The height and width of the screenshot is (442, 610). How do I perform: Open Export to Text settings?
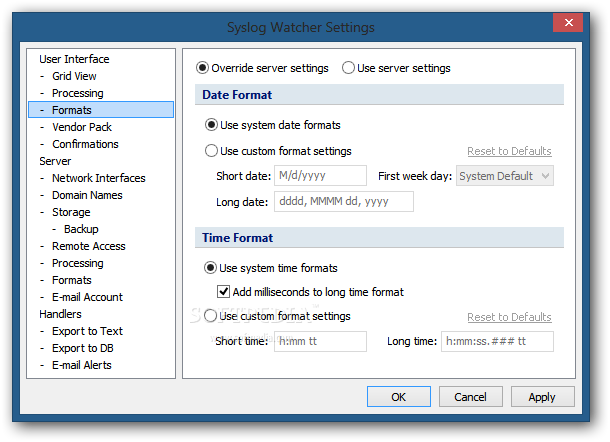87,332
